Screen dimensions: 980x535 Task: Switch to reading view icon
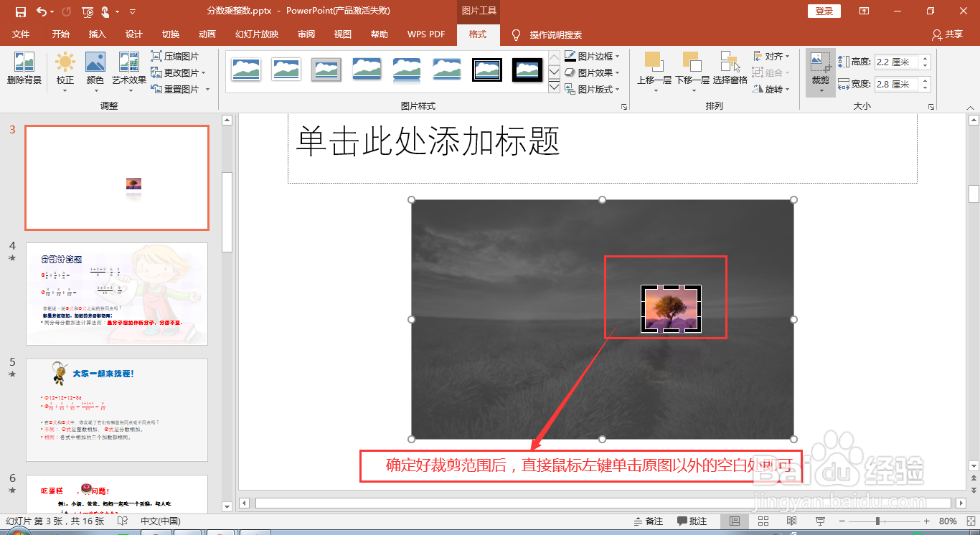(792, 521)
